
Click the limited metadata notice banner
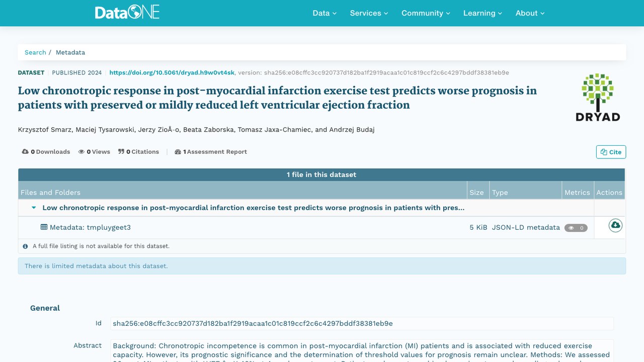(x=322, y=266)
